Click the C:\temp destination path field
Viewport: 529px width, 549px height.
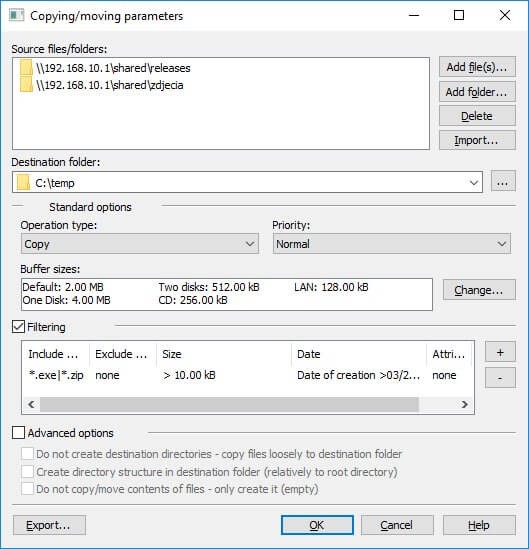tap(247, 182)
